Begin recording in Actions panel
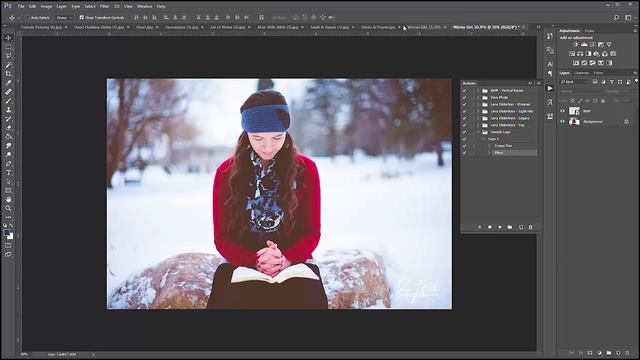 point(489,227)
